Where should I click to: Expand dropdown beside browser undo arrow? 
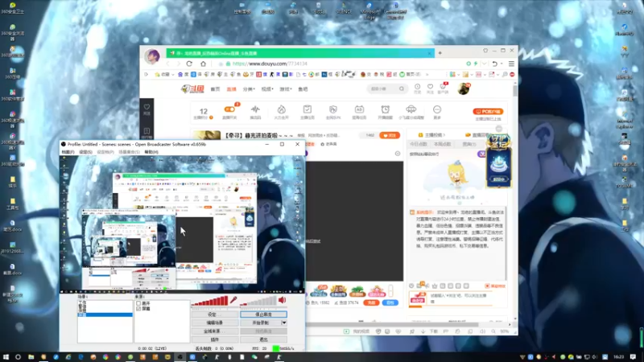502,64
